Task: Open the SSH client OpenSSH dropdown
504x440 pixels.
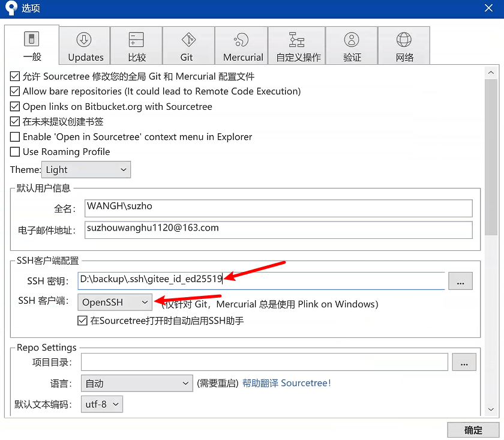Action: pos(115,302)
